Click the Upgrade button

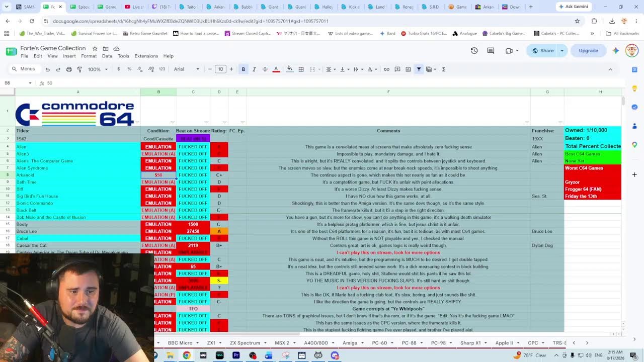coord(588,51)
